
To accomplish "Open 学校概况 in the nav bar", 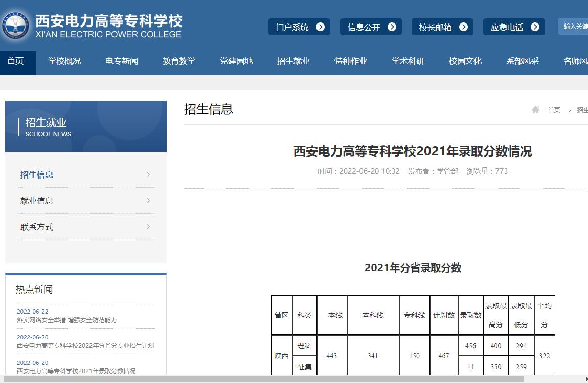I will 64,61.
